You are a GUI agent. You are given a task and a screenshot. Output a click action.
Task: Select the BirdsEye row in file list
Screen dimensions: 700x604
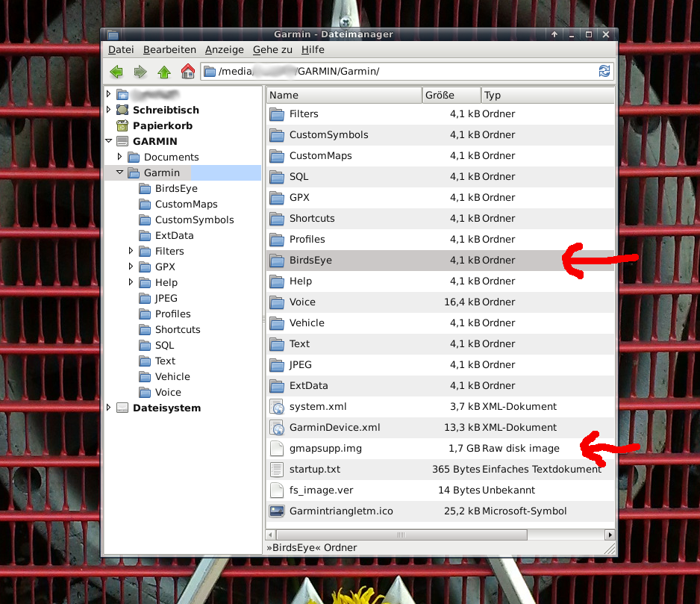pyautogui.click(x=440, y=261)
